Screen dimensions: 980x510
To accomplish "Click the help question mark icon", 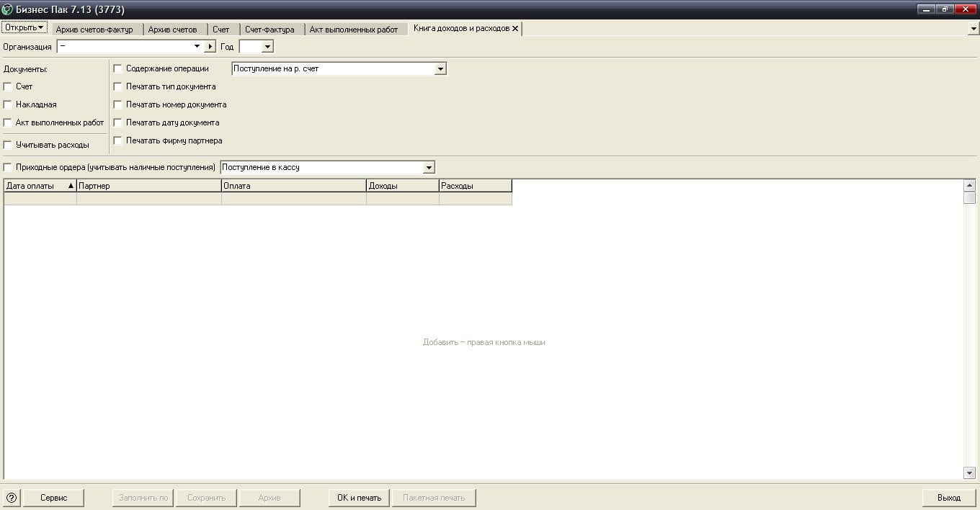I will pos(12,498).
